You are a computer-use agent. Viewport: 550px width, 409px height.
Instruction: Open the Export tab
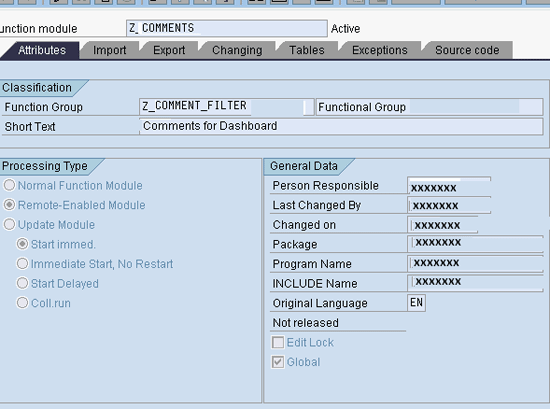169,50
